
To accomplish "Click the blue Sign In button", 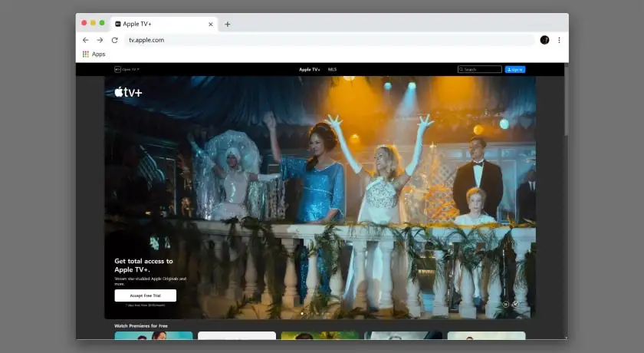I will (515, 70).
